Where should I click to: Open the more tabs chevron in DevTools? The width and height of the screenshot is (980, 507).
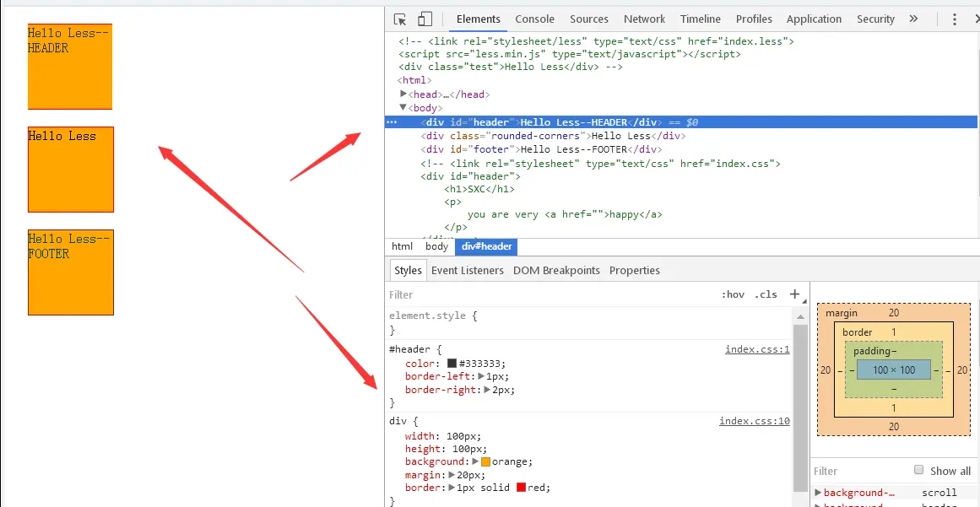[x=914, y=19]
